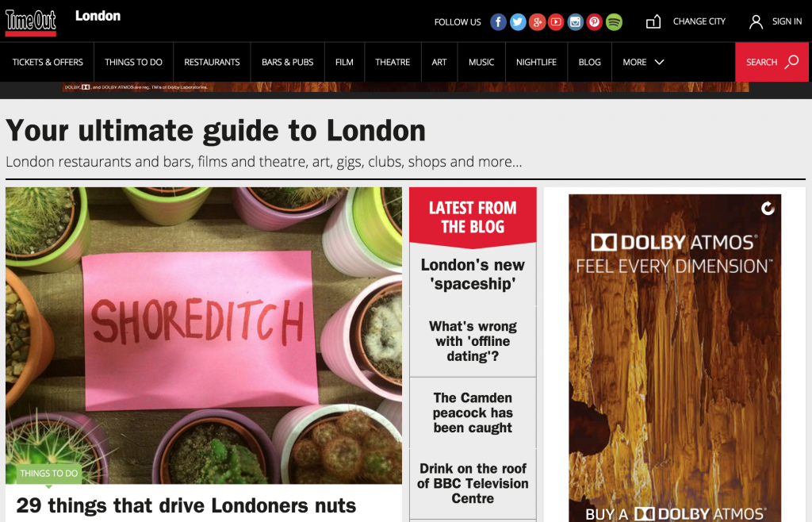Click the green THINGS TO DO label
The height and width of the screenshot is (522, 812).
pyautogui.click(x=48, y=472)
